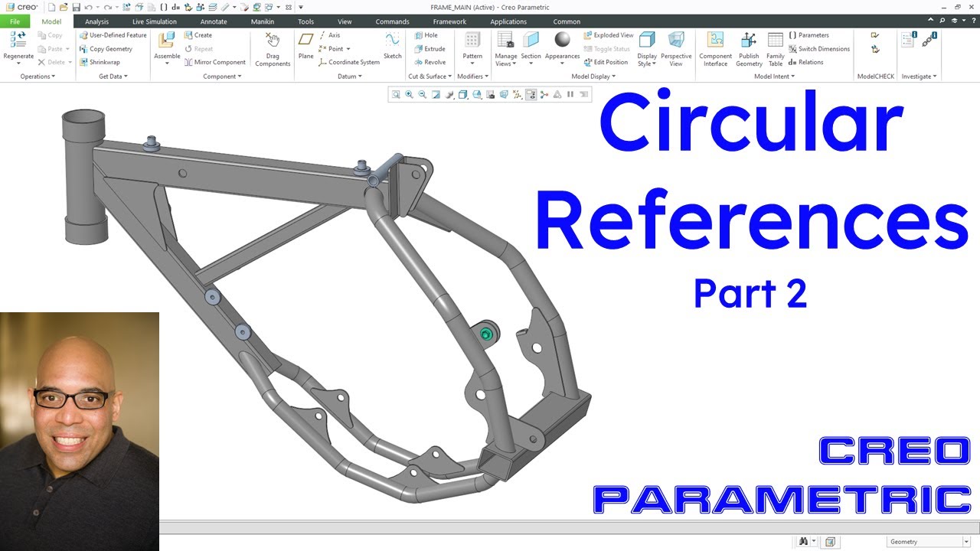The height and width of the screenshot is (551, 980).
Task: Click Refit in the graphics toolbar
Action: [396, 95]
